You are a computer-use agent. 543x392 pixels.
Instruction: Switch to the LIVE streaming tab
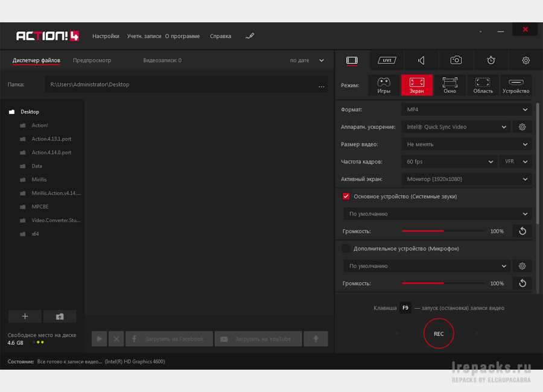(x=387, y=60)
